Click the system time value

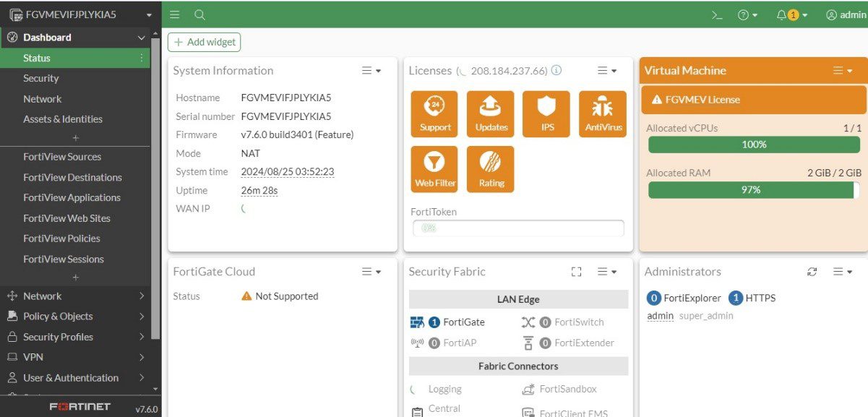coord(288,172)
